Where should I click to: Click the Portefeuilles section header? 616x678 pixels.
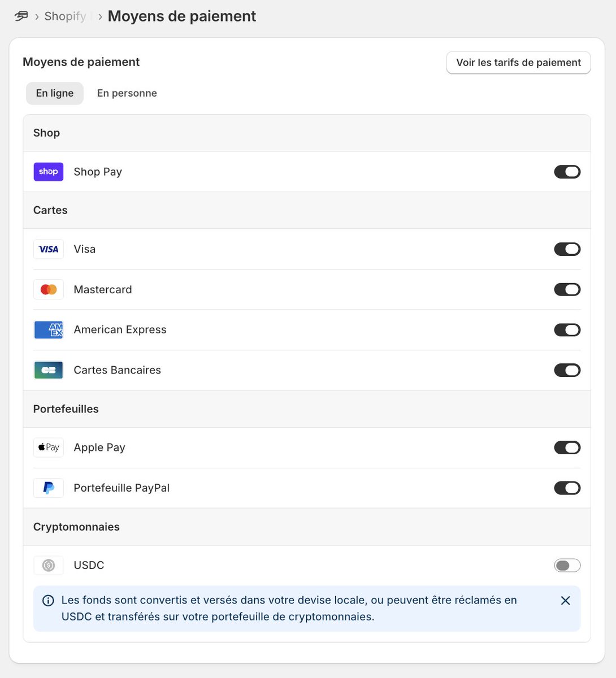click(307, 409)
